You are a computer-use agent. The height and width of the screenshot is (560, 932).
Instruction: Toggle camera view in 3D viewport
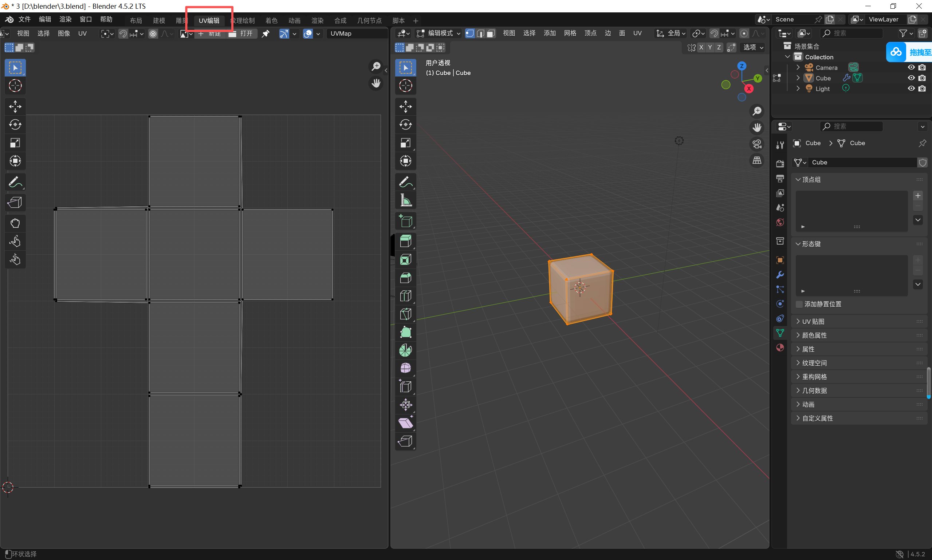757,144
